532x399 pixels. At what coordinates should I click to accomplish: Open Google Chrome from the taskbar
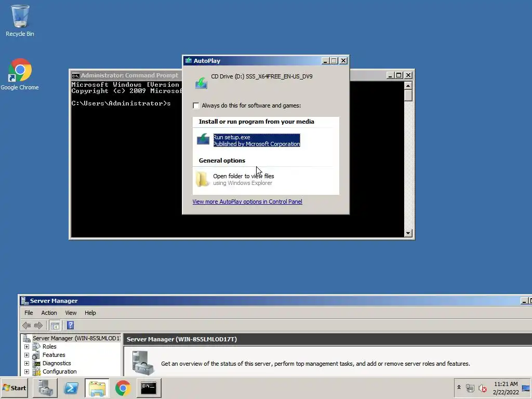(x=123, y=388)
